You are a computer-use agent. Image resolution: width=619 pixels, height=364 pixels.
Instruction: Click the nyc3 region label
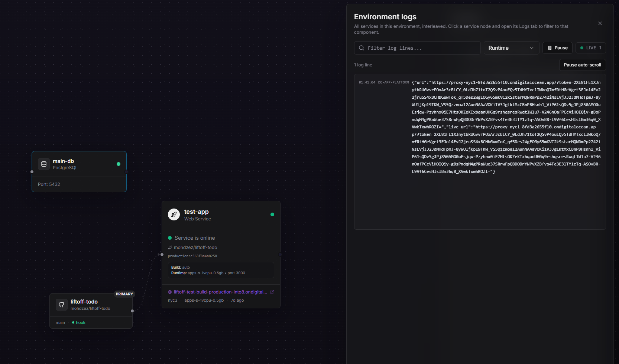[x=172, y=301]
